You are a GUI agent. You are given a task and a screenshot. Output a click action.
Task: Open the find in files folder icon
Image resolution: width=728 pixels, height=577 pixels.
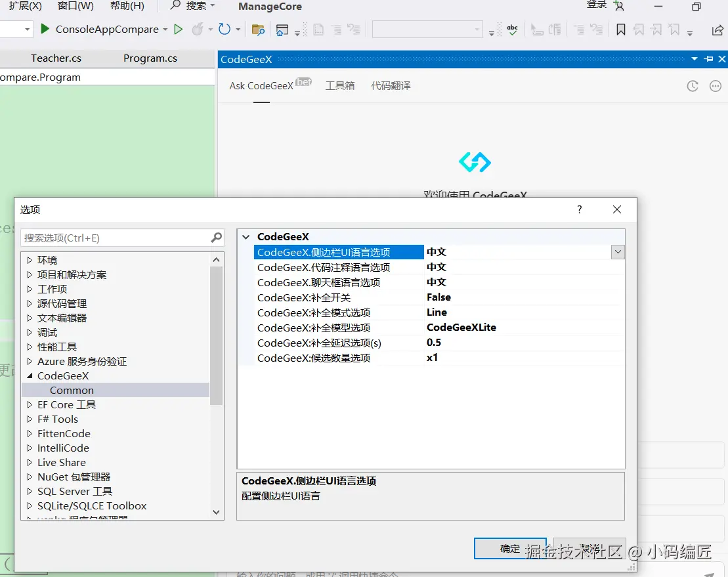(x=258, y=30)
